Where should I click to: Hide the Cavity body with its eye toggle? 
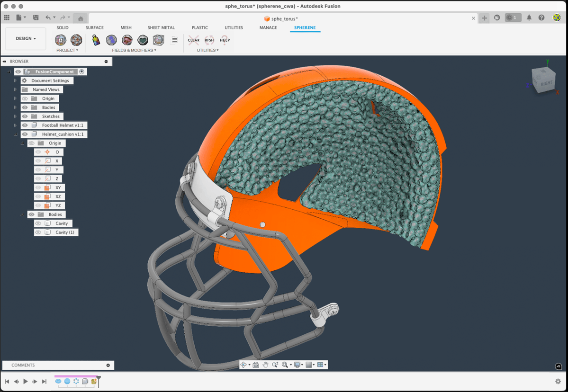coord(38,223)
